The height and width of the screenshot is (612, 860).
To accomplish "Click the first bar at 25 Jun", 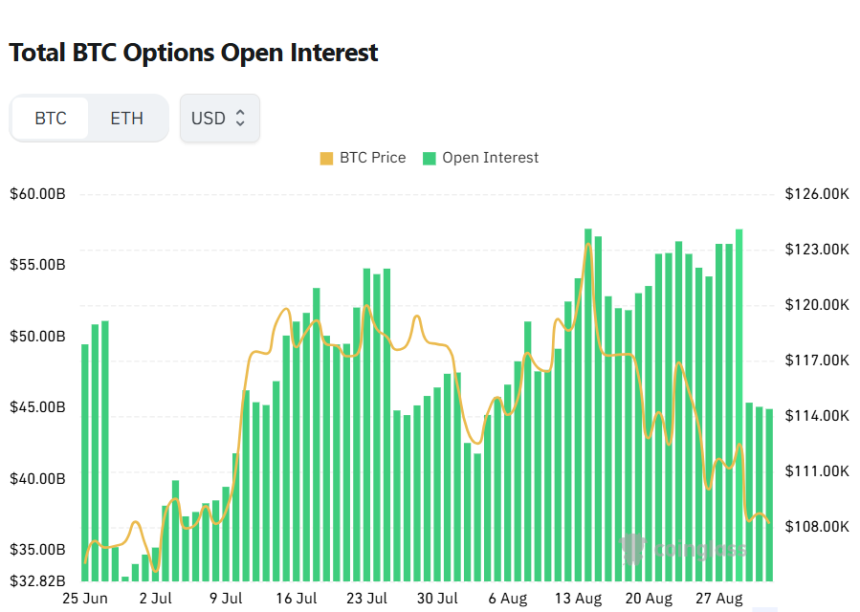I will click(x=85, y=462).
